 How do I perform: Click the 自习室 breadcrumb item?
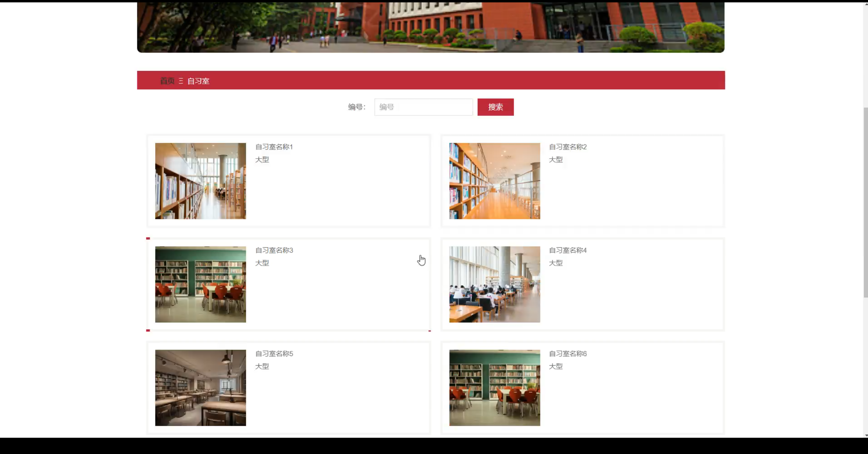click(198, 81)
